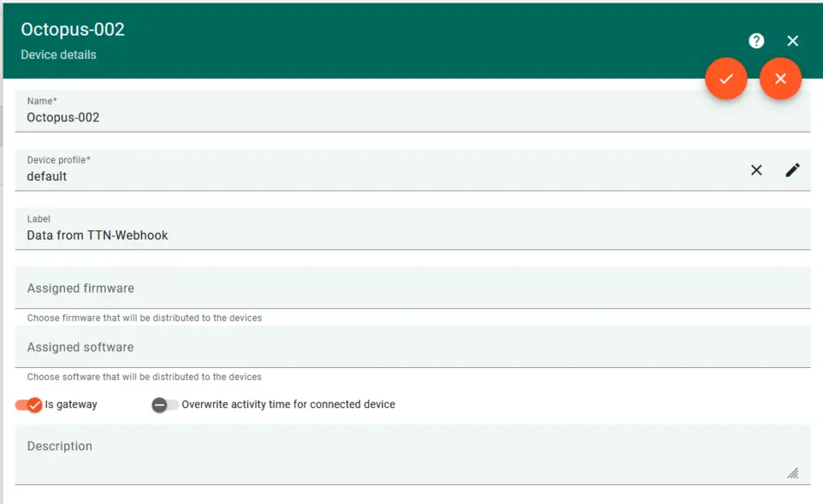Click the 'Device details' subtitle
Screen dimensions: 823x504
coord(58,55)
